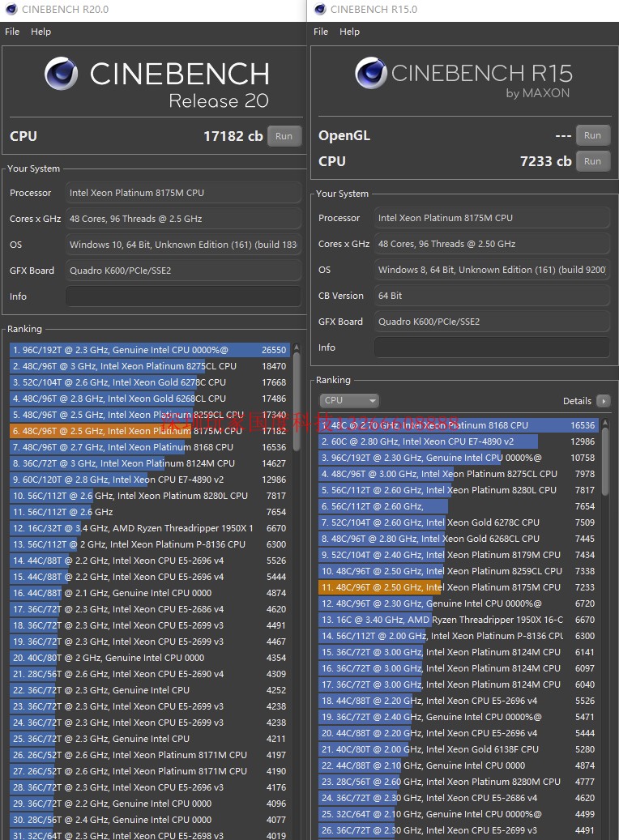This screenshot has height=840, width=619.
Task: Select R20 rank 2 Xeon Platinum 8275CL
Action: coord(150,366)
